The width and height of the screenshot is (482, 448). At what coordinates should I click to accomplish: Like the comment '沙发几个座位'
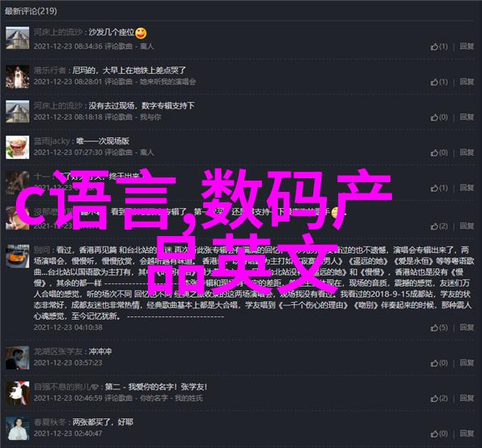[439, 47]
